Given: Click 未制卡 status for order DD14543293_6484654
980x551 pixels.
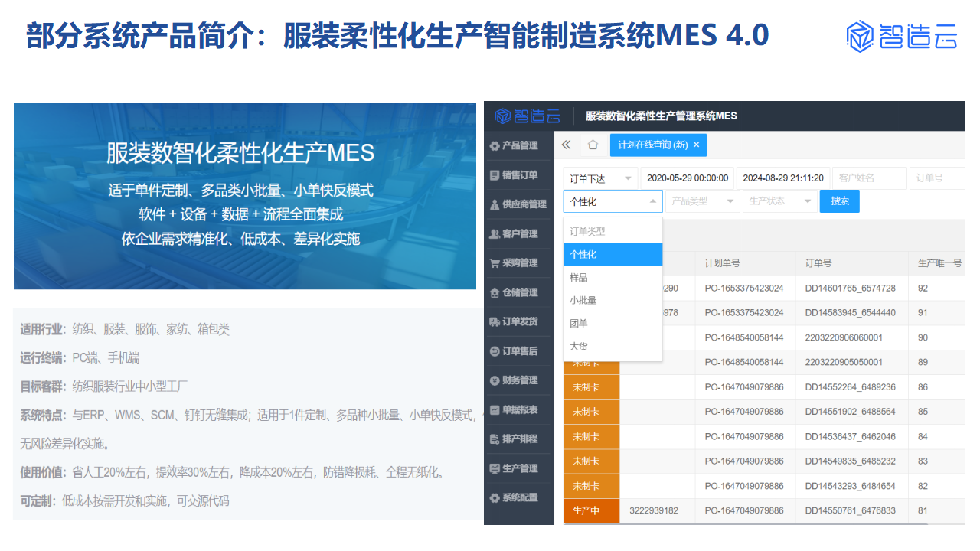Looking at the screenshot, I should [592, 485].
